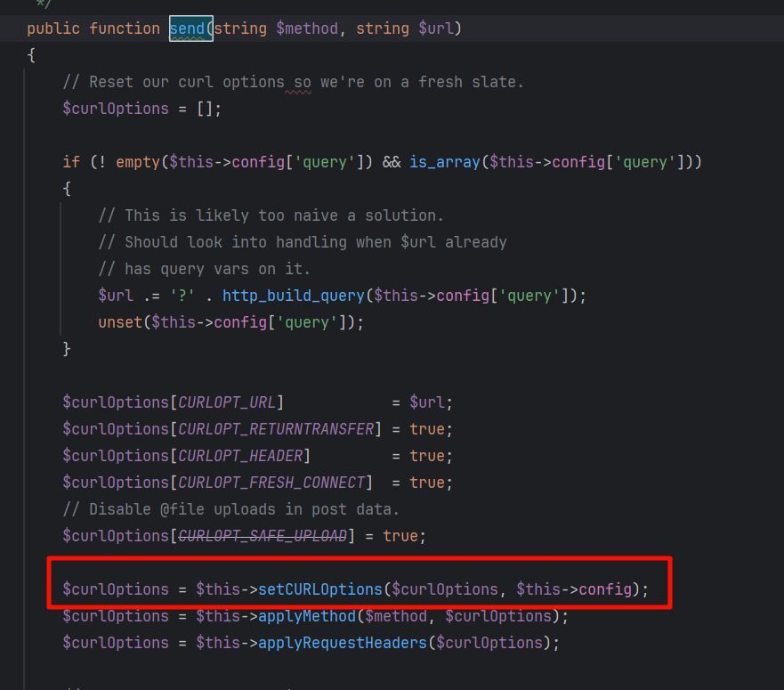Screen dimensions: 784x690
Task: Click the 'Reset our curl options' comment
Action: [294, 82]
